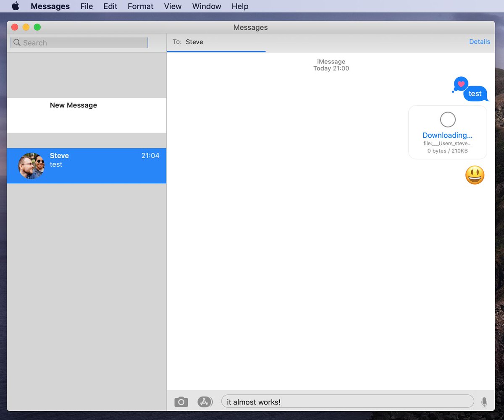Open the Help menu

point(240,6)
